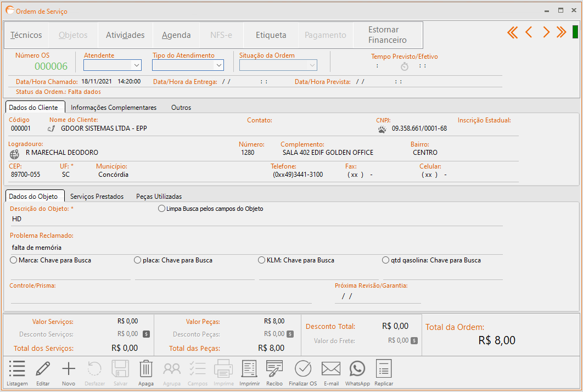
Task: Select Limpa Busca pelos campos radio button
Action: (x=161, y=209)
